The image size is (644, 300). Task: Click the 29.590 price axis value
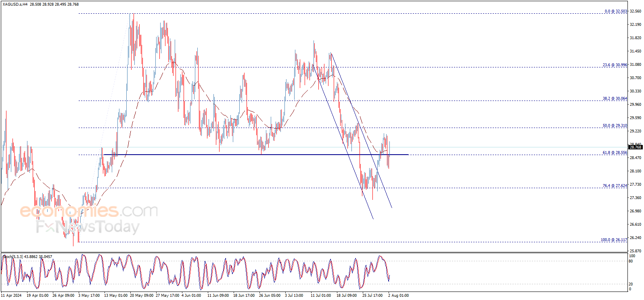(x=635, y=118)
